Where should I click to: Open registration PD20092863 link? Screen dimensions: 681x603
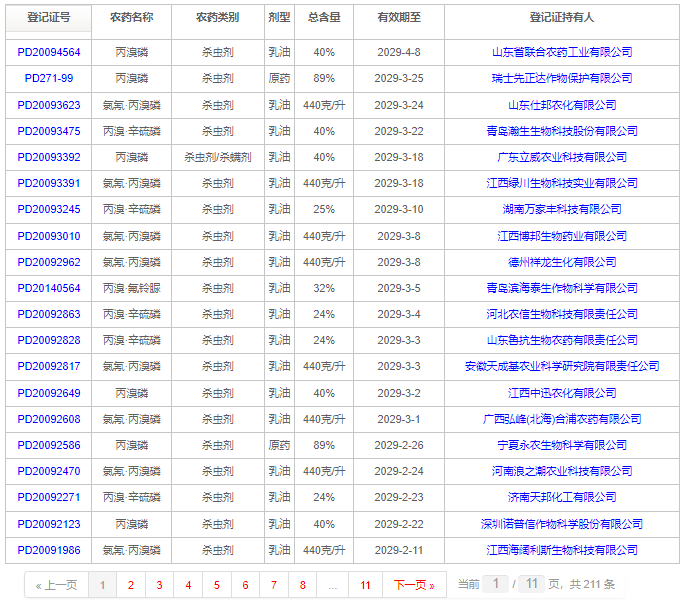click(x=49, y=315)
